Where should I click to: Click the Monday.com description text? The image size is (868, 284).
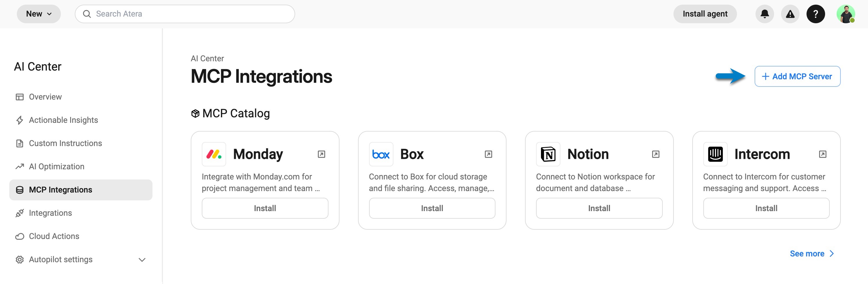click(261, 182)
